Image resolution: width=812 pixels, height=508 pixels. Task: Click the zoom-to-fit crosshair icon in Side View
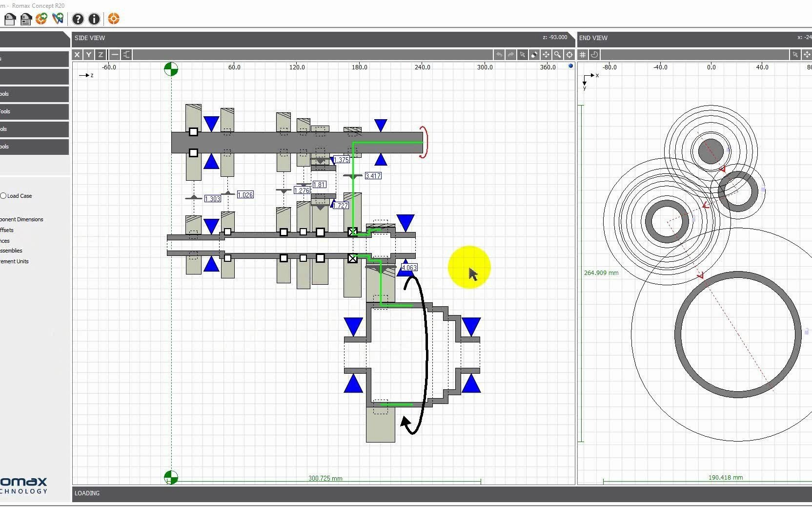[569, 55]
